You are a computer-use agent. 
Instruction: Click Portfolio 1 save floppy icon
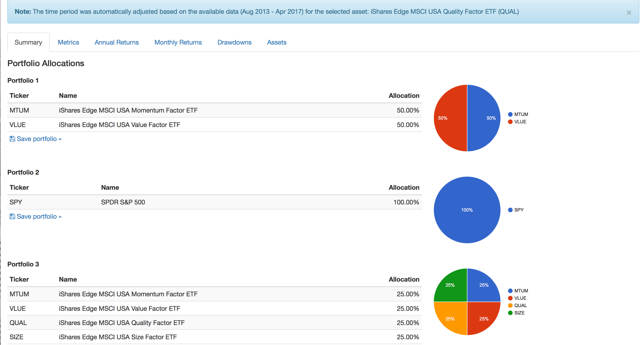12,139
